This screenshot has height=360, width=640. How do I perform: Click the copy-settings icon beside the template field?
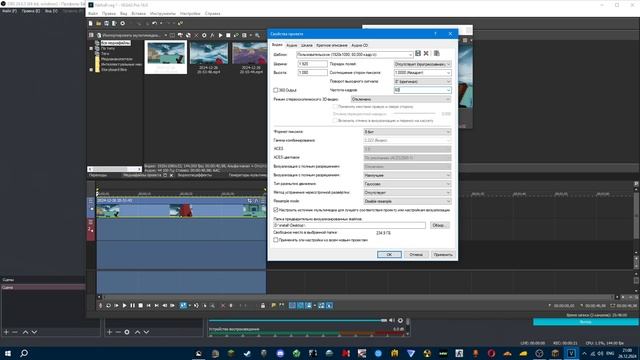(437, 53)
